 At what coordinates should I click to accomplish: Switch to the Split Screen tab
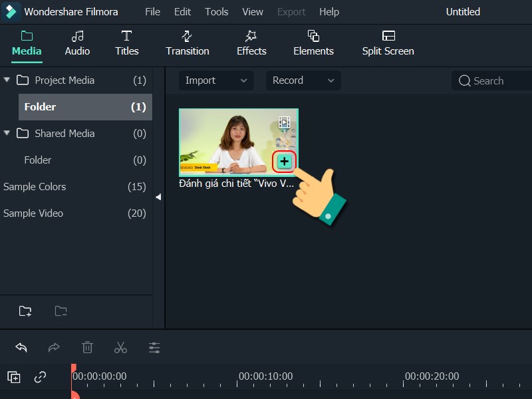(x=387, y=44)
